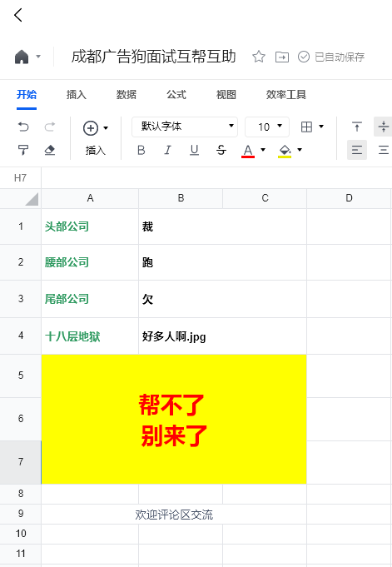The height and width of the screenshot is (567, 392).
Task: Open the 默认字体 font dropdown
Action: point(185,127)
